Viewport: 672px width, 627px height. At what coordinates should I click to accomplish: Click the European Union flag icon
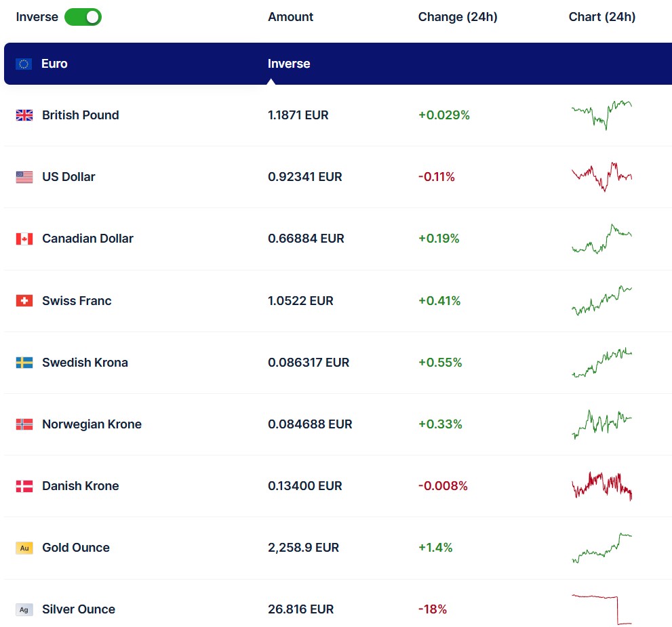(x=24, y=64)
